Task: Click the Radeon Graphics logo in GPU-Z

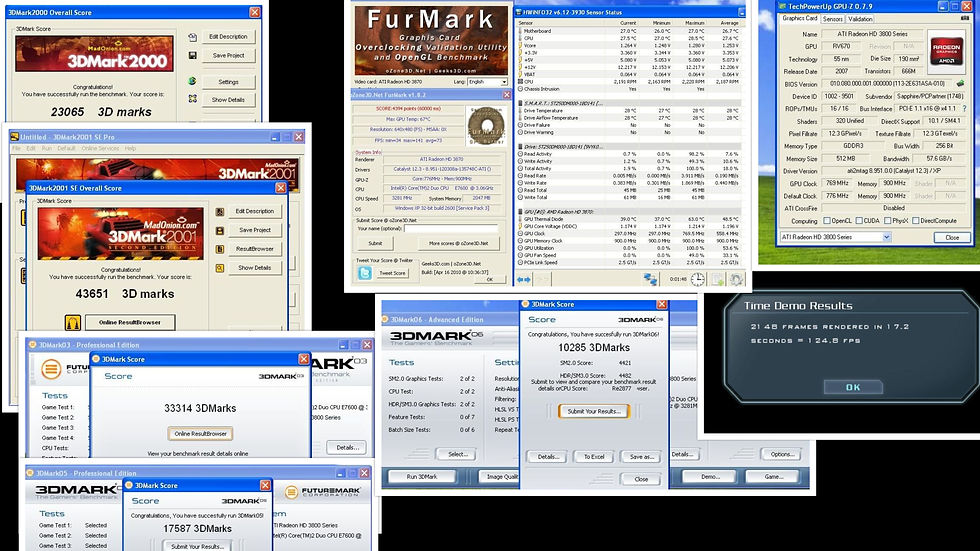Action: 947,50
